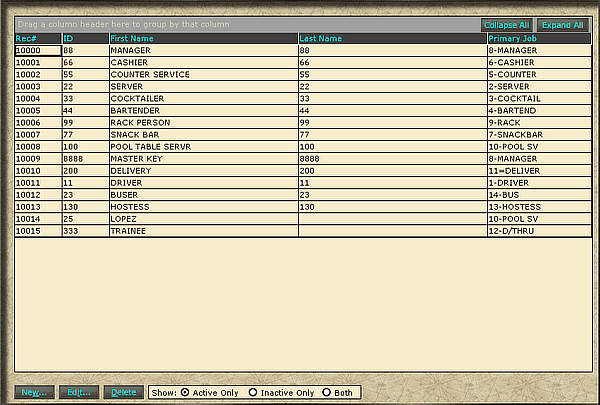Click the 3-COCKTAIL primary job cell
This screenshot has height=405, width=600.
[540, 99]
